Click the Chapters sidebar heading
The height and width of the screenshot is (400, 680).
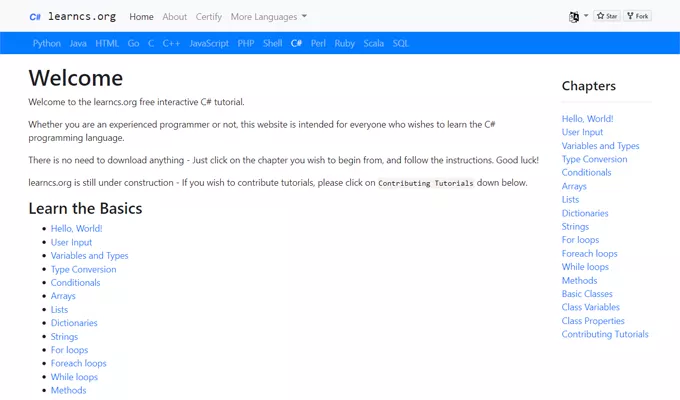pyautogui.click(x=588, y=86)
